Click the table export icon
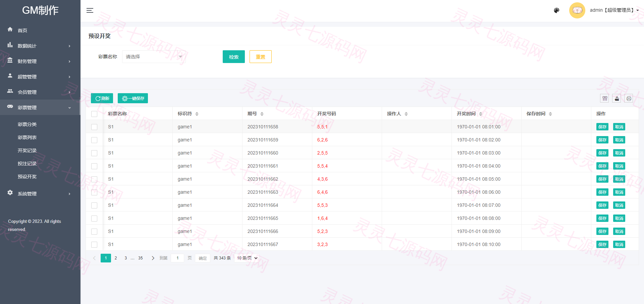This screenshot has height=304, width=644. coord(617,99)
